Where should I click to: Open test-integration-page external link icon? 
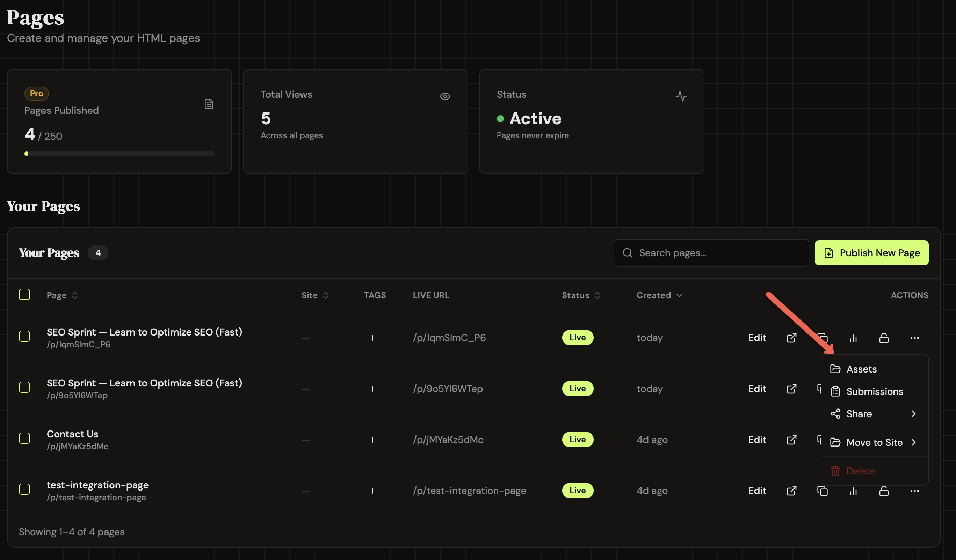point(791,491)
